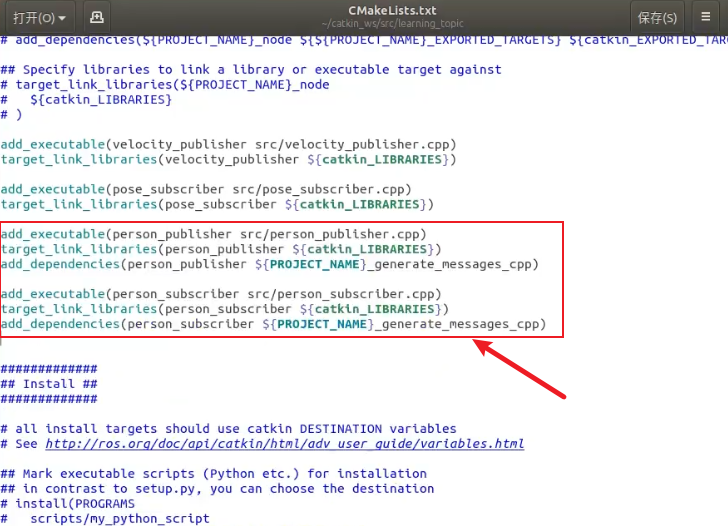Click the '# install(PROGRAMS' comment line

point(68,504)
